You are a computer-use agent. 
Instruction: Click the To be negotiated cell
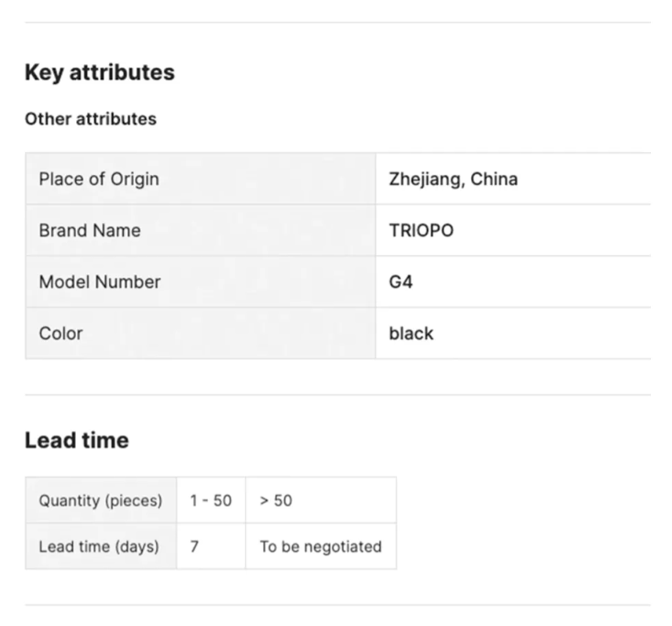[x=321, y=547]
